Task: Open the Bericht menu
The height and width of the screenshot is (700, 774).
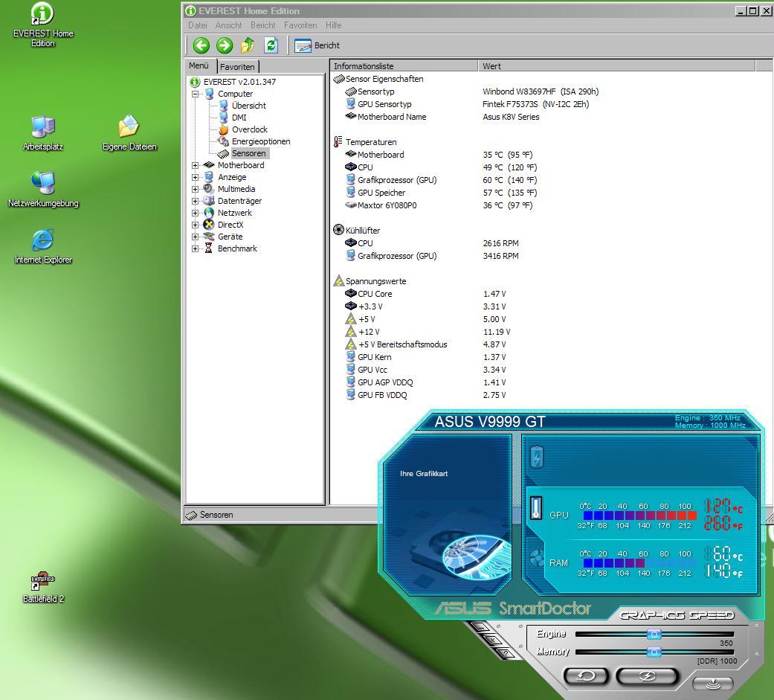Action: point(262,25)
